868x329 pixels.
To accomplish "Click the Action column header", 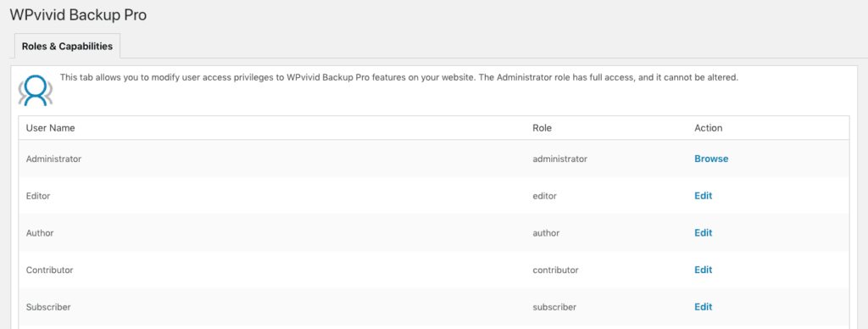I will pyautogui.click(x=708, y=128).
